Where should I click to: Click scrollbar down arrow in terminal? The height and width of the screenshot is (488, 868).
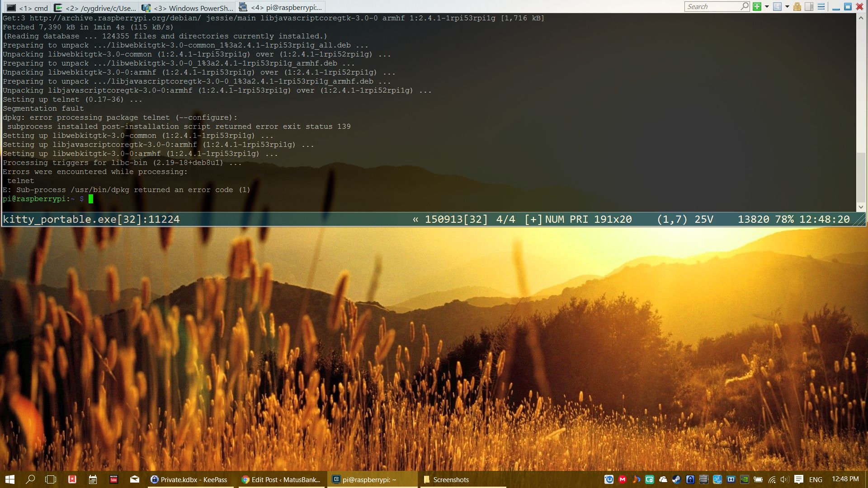click(861, 207)
